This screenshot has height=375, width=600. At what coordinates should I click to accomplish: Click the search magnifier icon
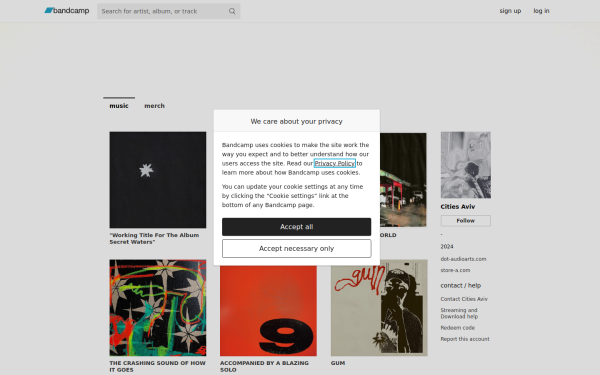point(232,11)
